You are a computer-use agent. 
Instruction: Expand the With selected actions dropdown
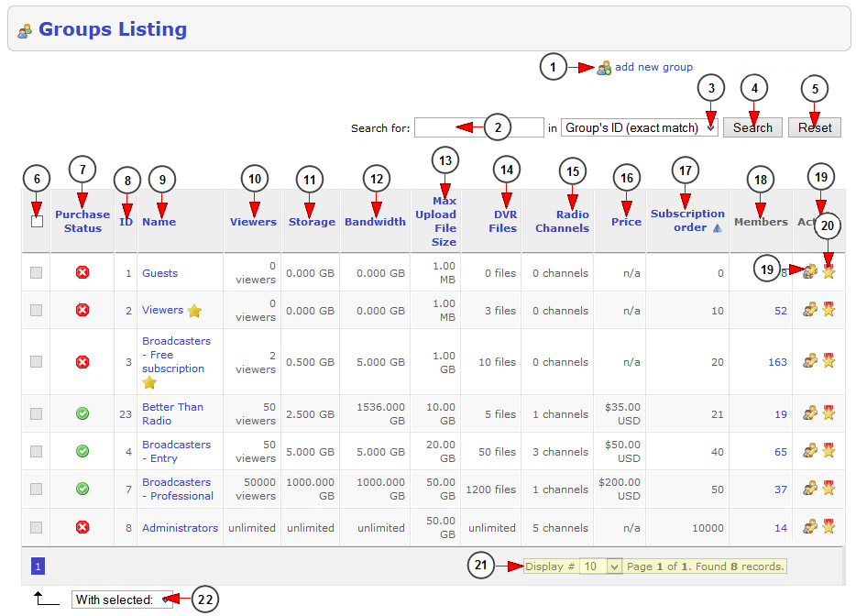tap(124, 600)
